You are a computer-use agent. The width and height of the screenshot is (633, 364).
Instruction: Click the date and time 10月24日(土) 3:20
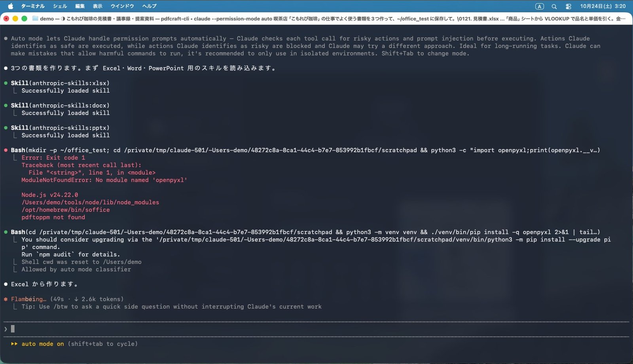point(603,6)
